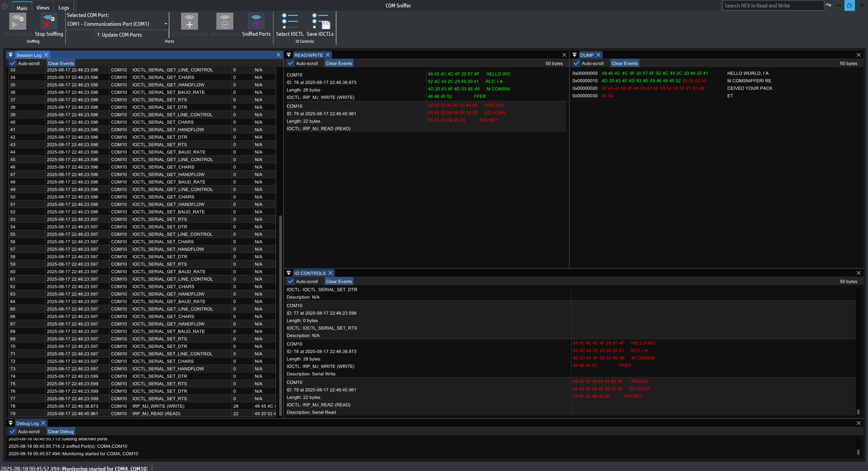Clear Events in Session Log panel
868x471 pixels.
coord(61,63)
